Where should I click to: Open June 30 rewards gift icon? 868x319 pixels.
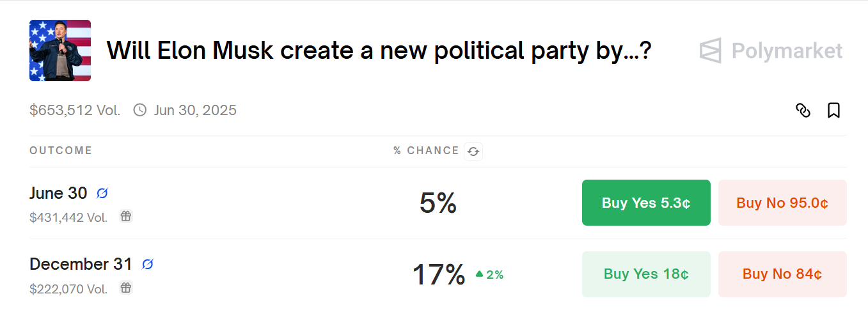[x=126, y=216]
